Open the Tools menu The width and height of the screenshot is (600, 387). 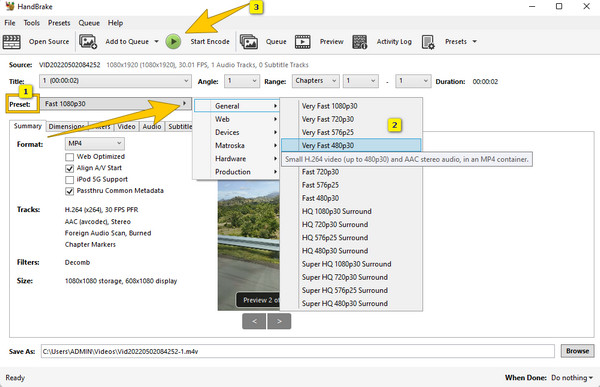pyautogui.click(x=31, y=23)
